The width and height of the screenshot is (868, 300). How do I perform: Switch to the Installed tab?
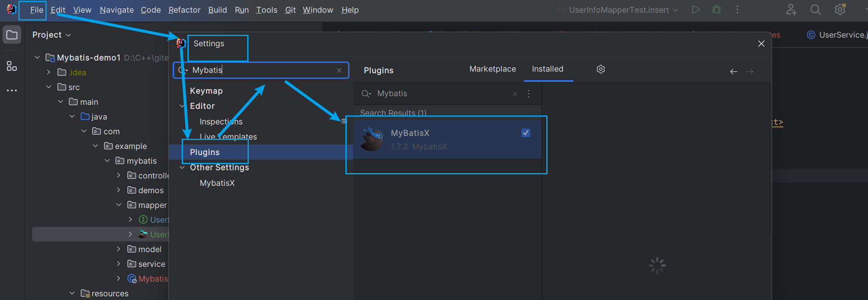[x=548, y=69]
